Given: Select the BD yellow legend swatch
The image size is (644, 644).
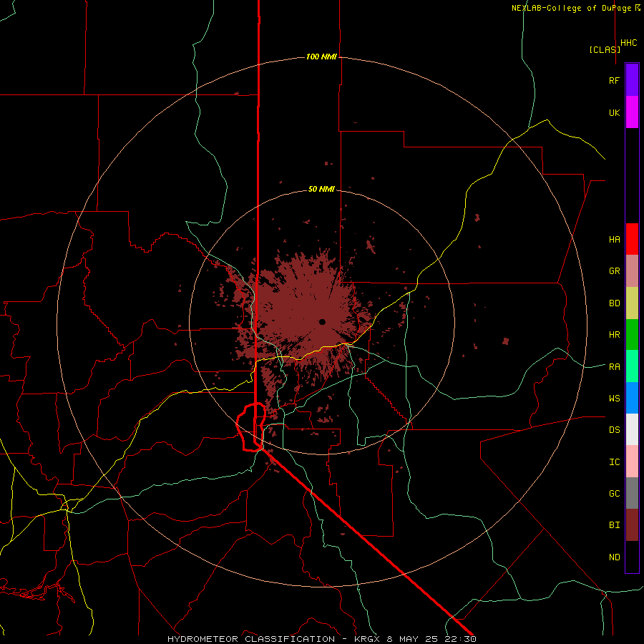Looking at the screenshot, I should [632, 303].
